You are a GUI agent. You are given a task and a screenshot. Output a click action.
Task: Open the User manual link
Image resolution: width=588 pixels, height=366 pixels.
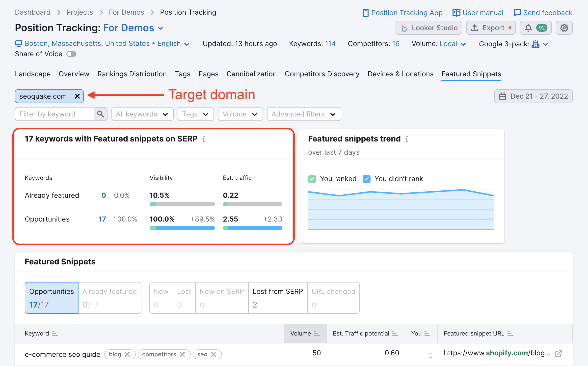click(478, 13)
